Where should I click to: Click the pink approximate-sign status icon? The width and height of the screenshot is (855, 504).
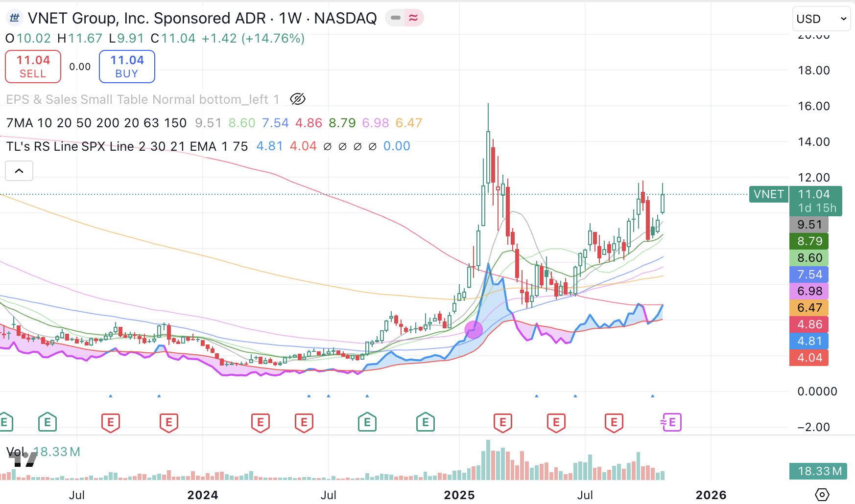414,18
